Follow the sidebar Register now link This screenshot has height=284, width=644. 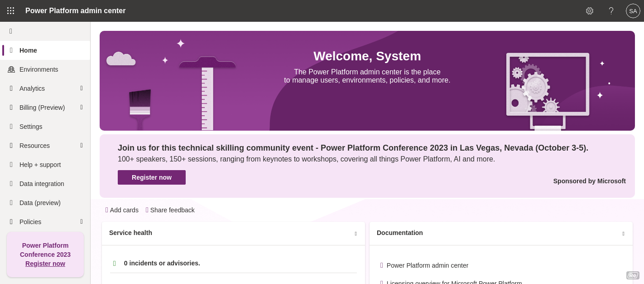pyautogui.click(x=45, y=264)
